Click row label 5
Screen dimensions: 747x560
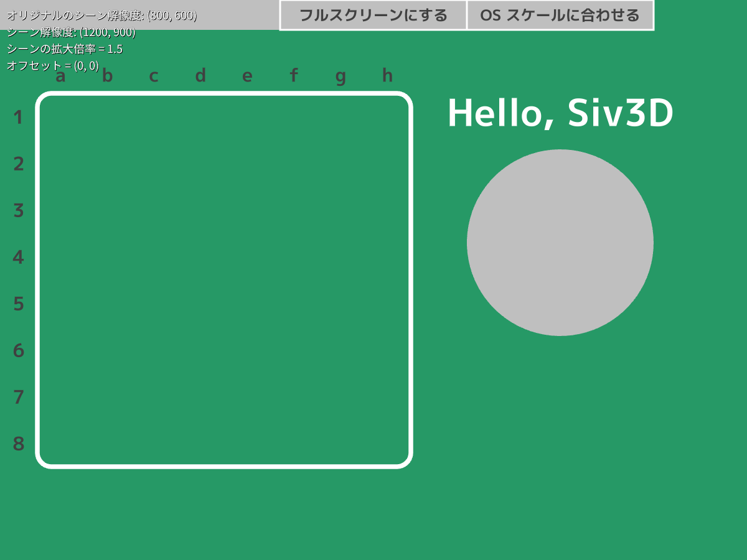tap(19, 304)
